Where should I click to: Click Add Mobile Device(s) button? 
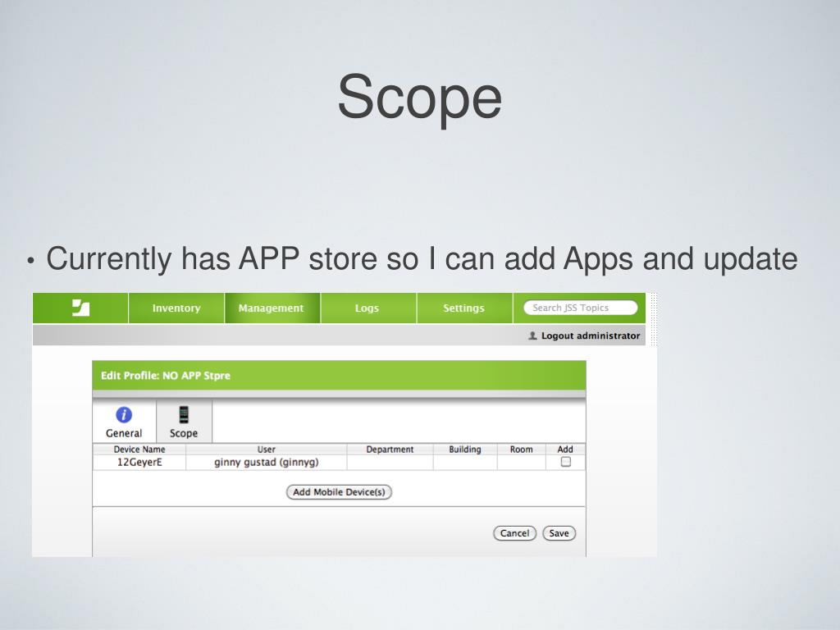pos(339,492)
